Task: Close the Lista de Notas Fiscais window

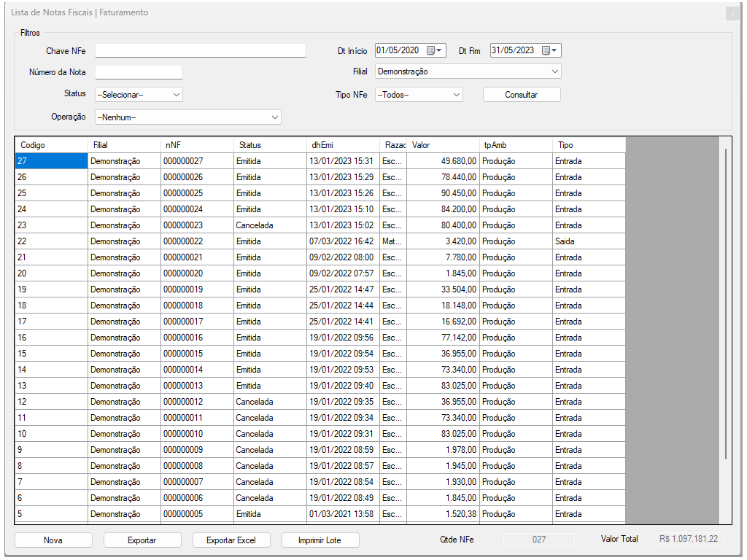Action: point(732,13)
